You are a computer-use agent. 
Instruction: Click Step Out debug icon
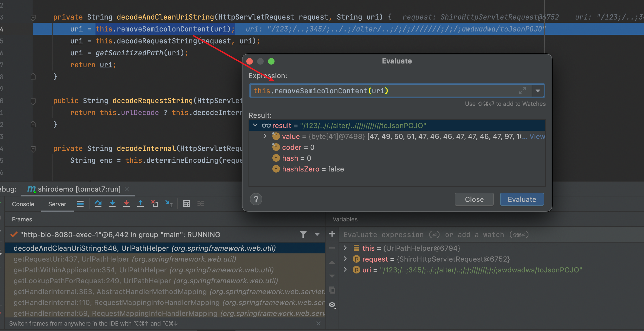140,204
